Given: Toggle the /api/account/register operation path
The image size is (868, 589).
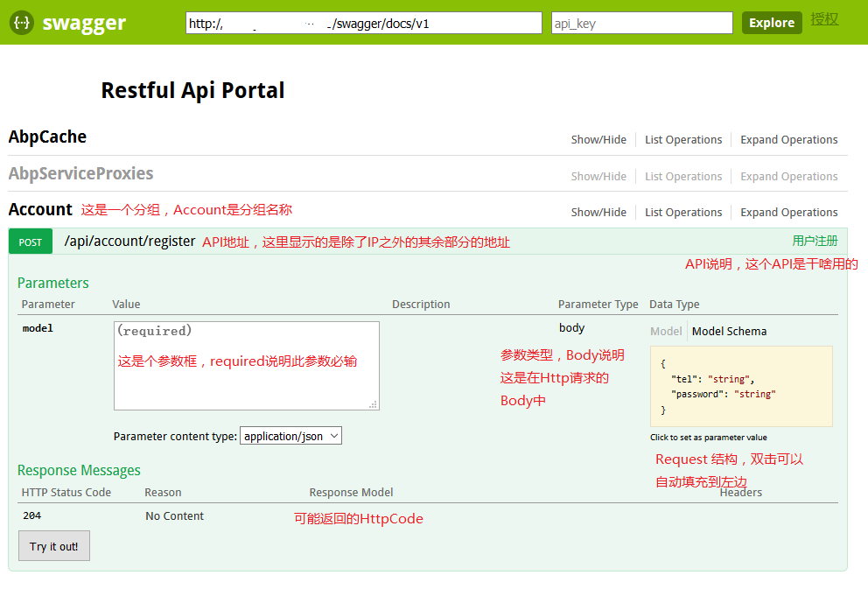Looking at the screenshot, I should tap(129, 242).
